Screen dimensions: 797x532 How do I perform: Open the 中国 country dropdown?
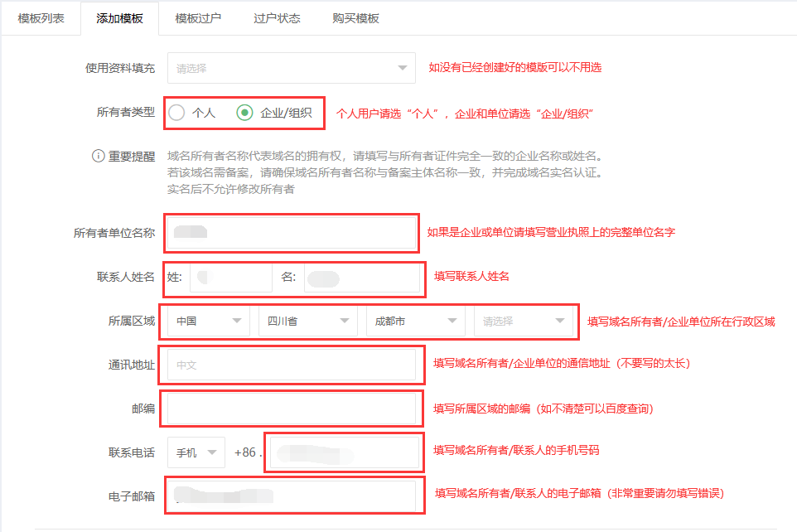click(208, 322)
